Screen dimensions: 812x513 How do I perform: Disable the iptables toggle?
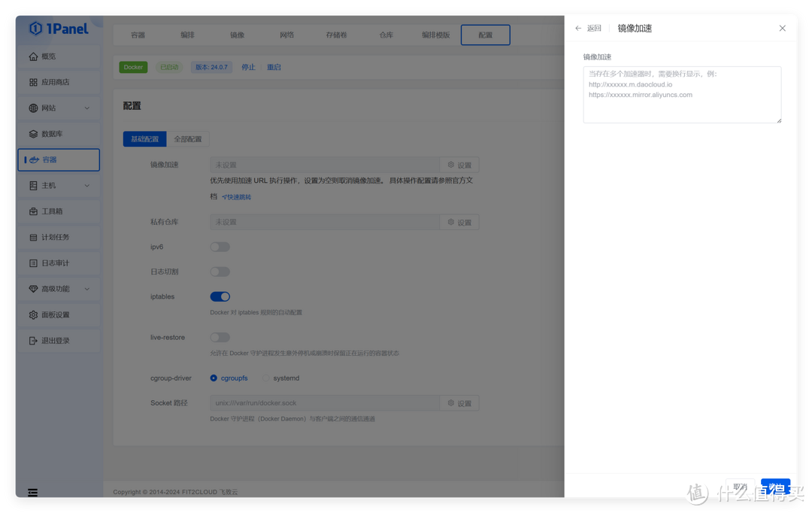pyautogui.click(x=220, y=296)
